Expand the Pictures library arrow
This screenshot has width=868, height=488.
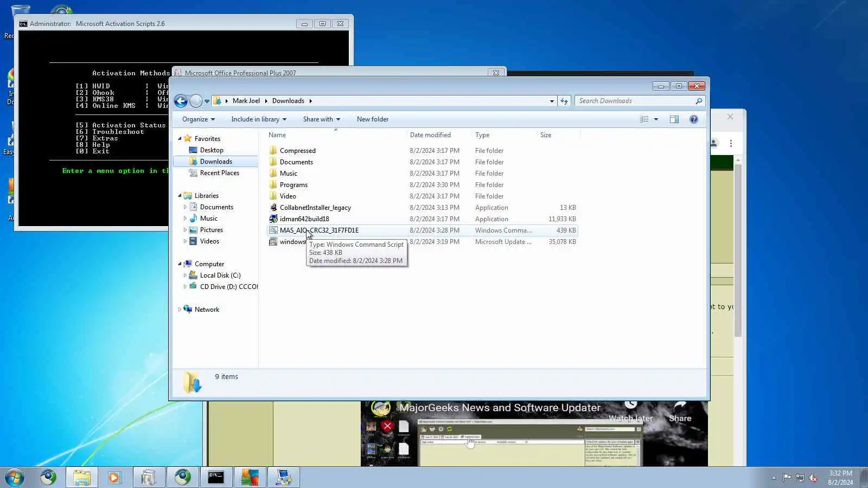(185, 230)
